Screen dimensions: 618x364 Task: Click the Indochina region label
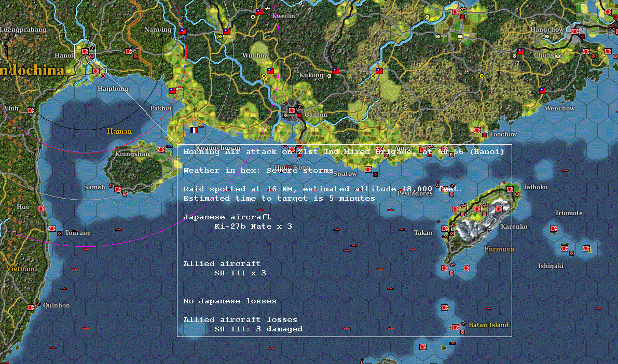[32, 71]
